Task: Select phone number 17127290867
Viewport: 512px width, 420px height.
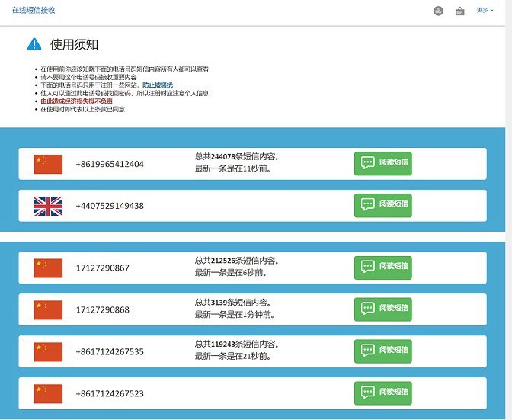Action: [x=103, y=268]
